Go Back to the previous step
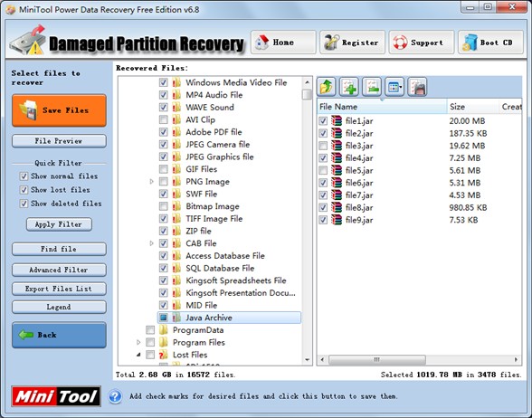532x418 pixels. (x=59, y=335)
